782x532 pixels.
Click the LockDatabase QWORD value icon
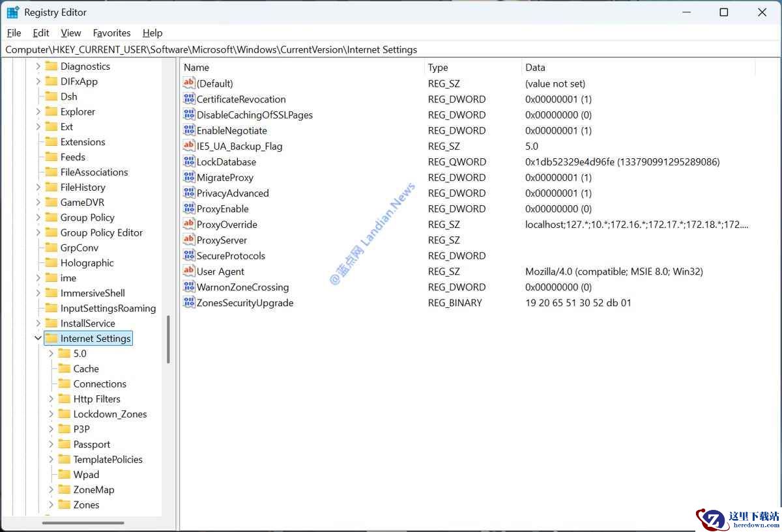tap(189, 162)
